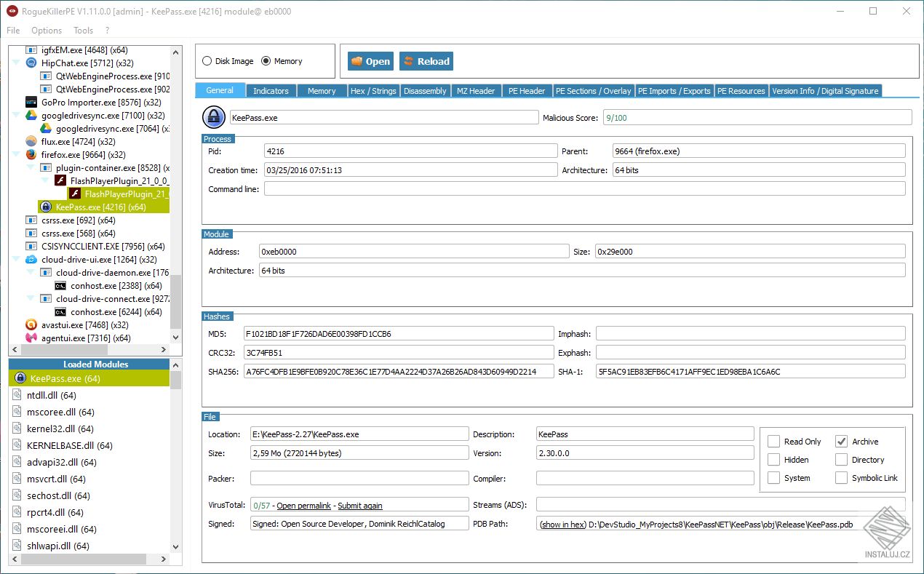
Task: Click the Reload button
Action: pos(426,61)
